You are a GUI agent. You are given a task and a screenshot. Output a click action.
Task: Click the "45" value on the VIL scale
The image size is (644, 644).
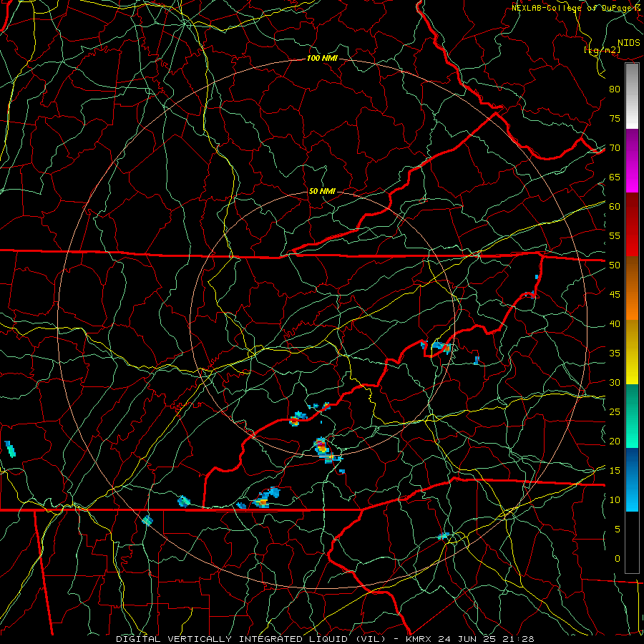(x=615, y=295)
